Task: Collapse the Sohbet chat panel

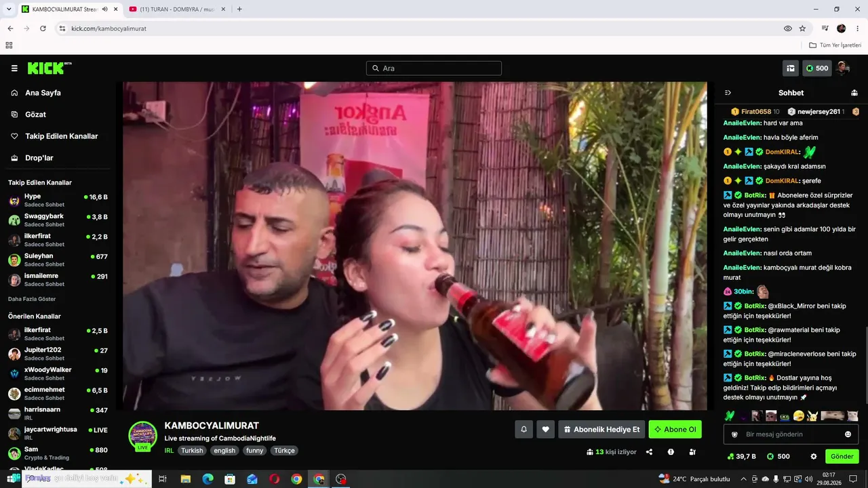Action: point(728,93)
